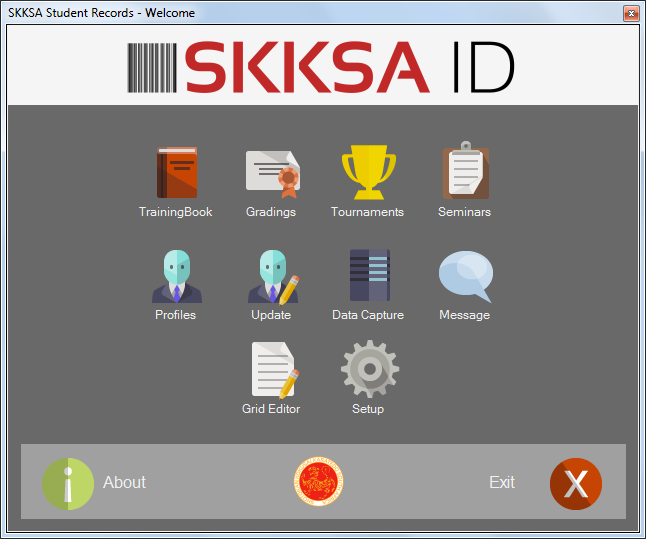Click the round red tiger emblem

319,482
